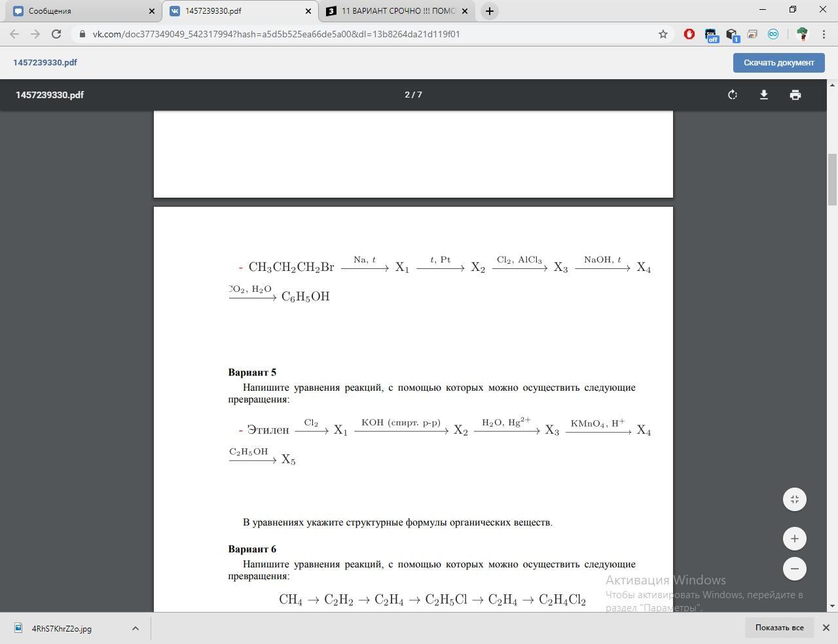Open the Chrome three-dot menu
Image resolution: width=838 pixels, height=644 pixels.
pyautogui.click(x=823, y=34)
